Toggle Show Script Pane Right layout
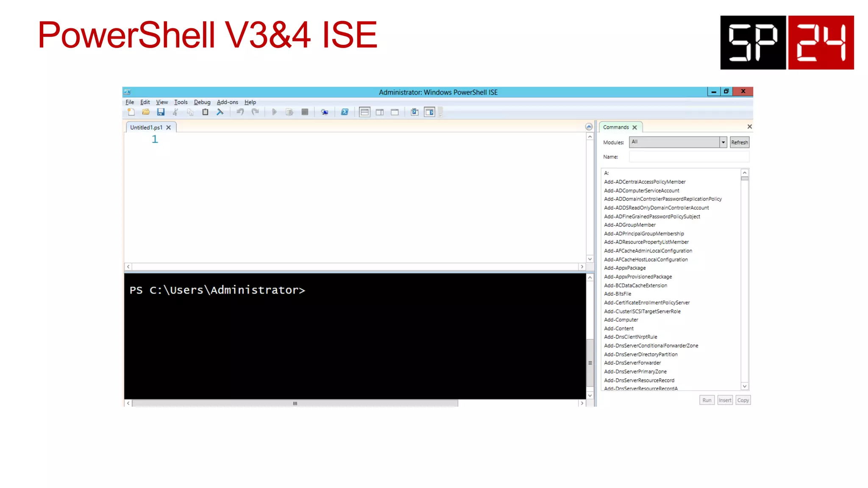Screen dimensions: 868x488 [x=380, y=112]
